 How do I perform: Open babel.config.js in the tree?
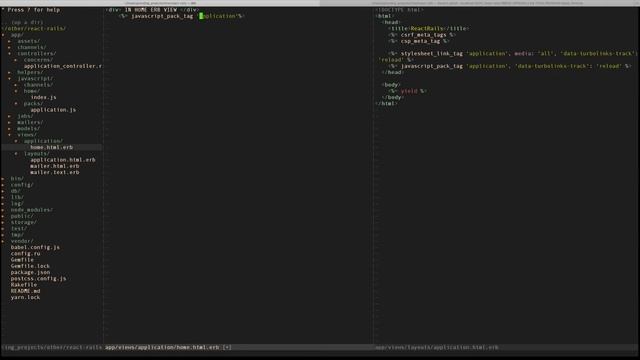(35, 247)
